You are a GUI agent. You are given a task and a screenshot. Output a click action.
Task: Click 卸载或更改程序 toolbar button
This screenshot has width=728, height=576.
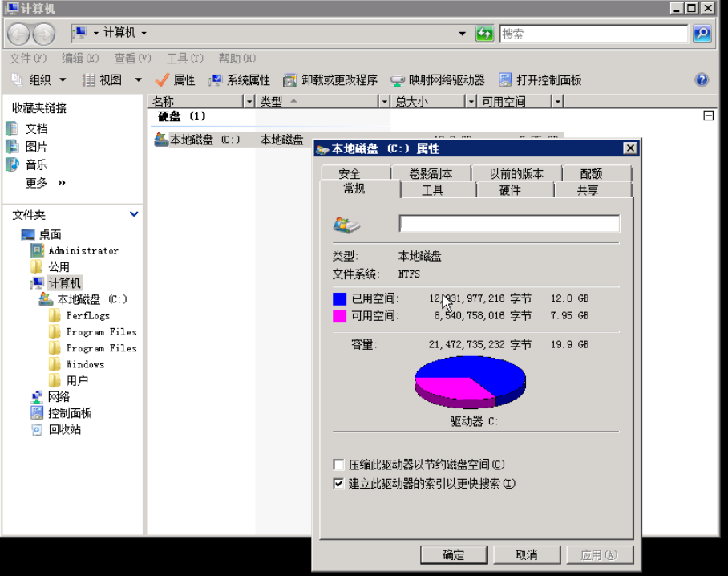(x=330, y=80)
